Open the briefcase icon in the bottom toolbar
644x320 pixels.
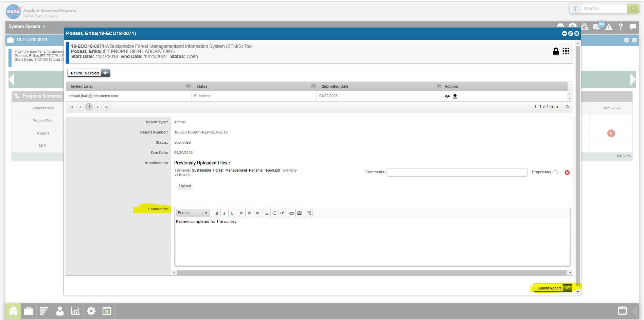pos(29,311)
